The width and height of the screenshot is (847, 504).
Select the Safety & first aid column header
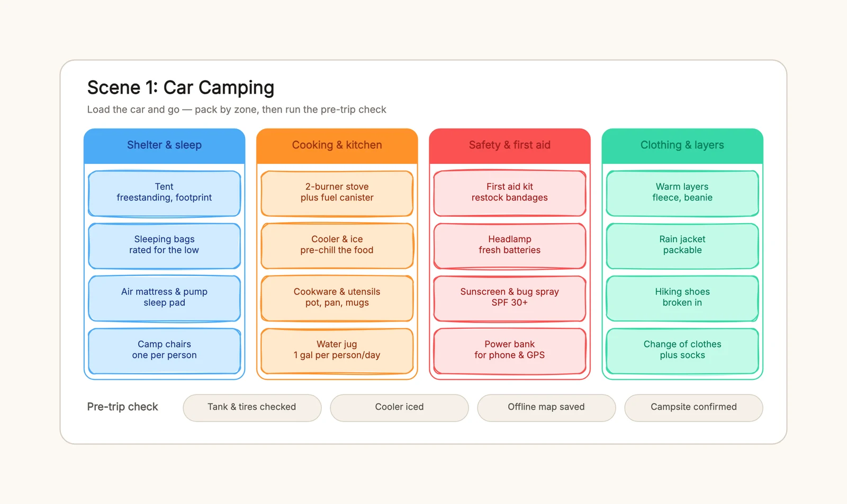[x=509, y=145]
